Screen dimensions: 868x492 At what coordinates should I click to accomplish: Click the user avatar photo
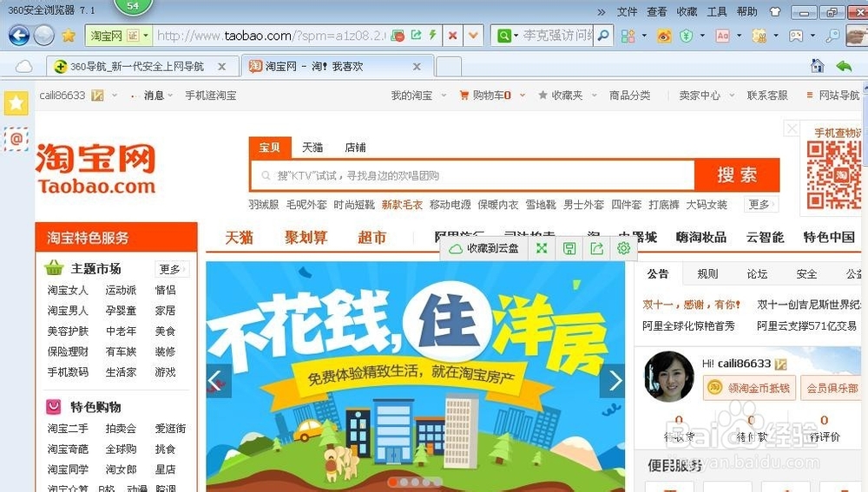[x=669, y=377]
